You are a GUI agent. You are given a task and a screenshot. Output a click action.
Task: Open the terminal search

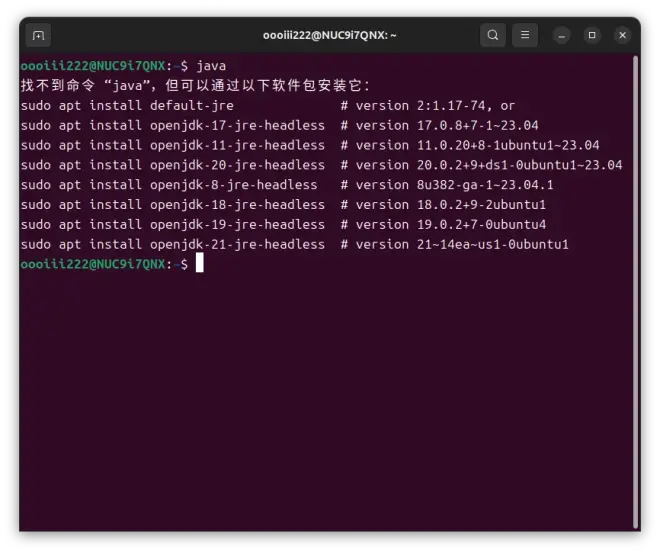coord(493,35)
